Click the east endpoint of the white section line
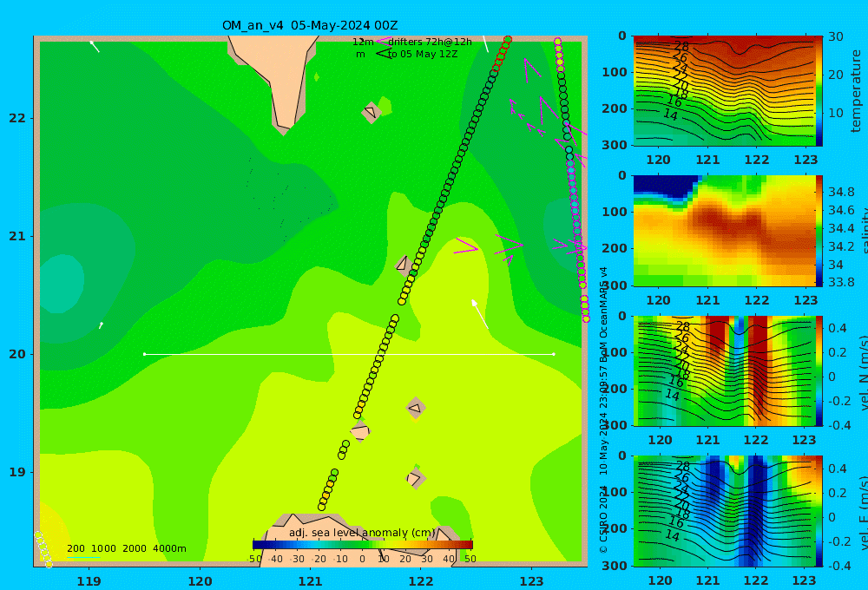This screenshot has height=590, width=868. click(x=554, y=354)
